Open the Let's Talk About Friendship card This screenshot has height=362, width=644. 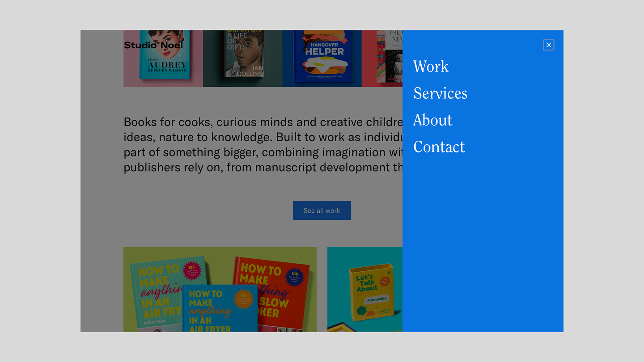(365, 289)
